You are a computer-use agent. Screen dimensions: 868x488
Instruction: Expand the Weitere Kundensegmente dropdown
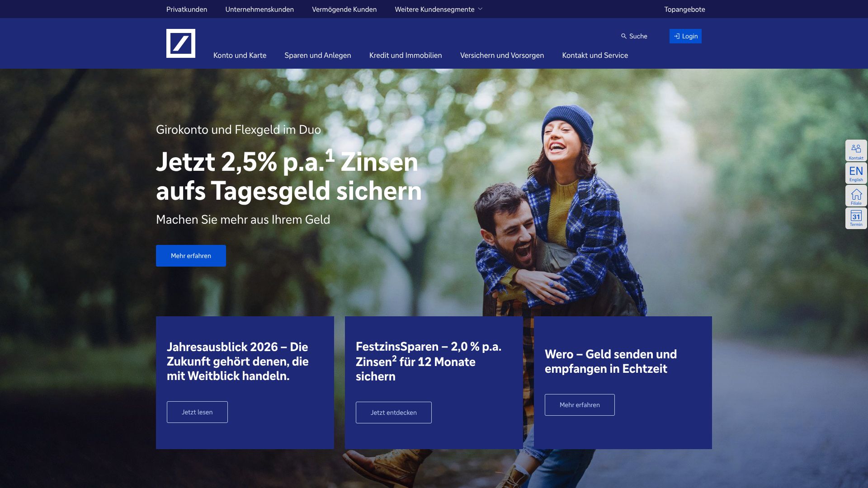pyautogui.click(x=439, y=9)
